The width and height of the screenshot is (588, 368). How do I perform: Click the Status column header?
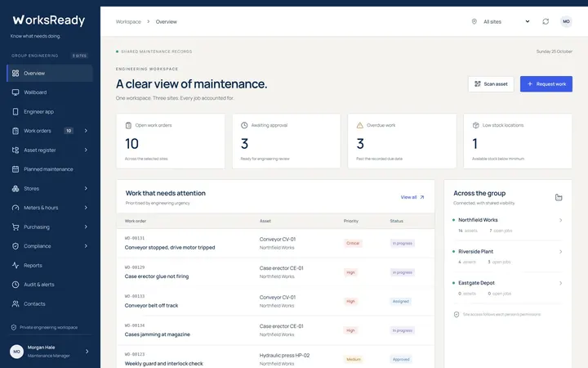tap(396, 221)
